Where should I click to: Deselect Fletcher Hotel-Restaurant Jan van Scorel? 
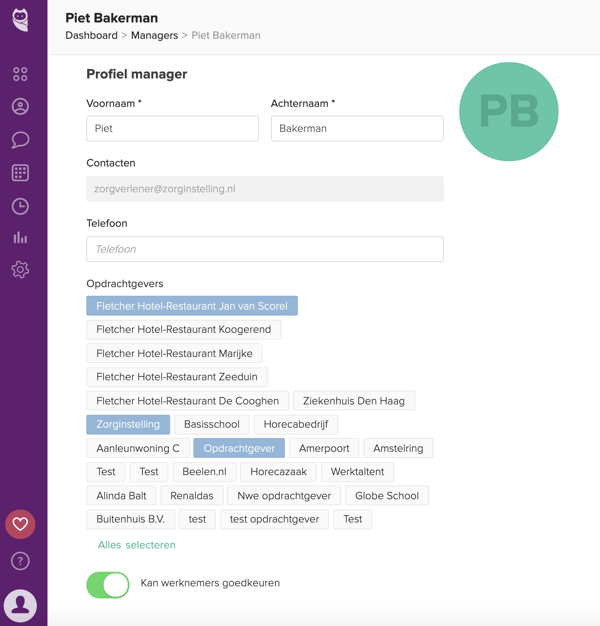coord(192,306)
